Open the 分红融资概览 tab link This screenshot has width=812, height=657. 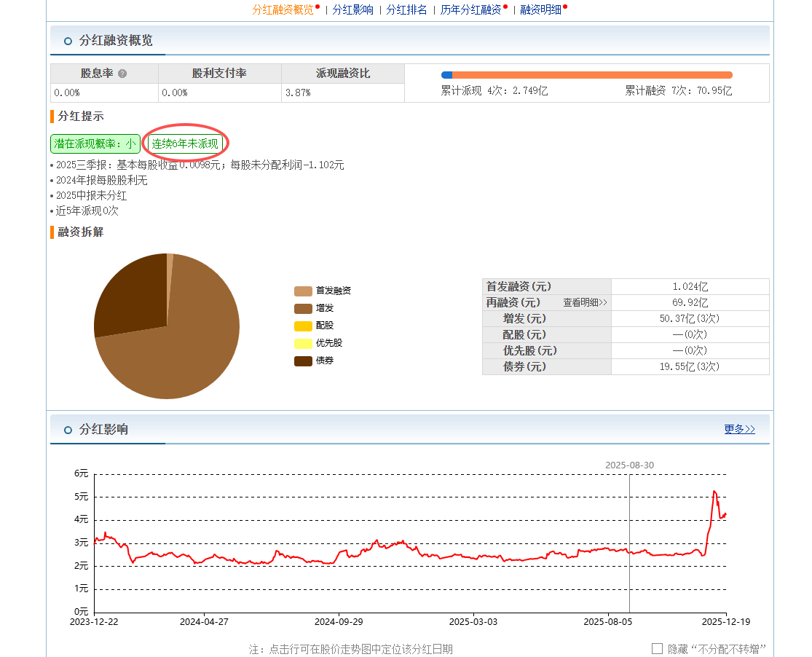click(x=283, y=10)
